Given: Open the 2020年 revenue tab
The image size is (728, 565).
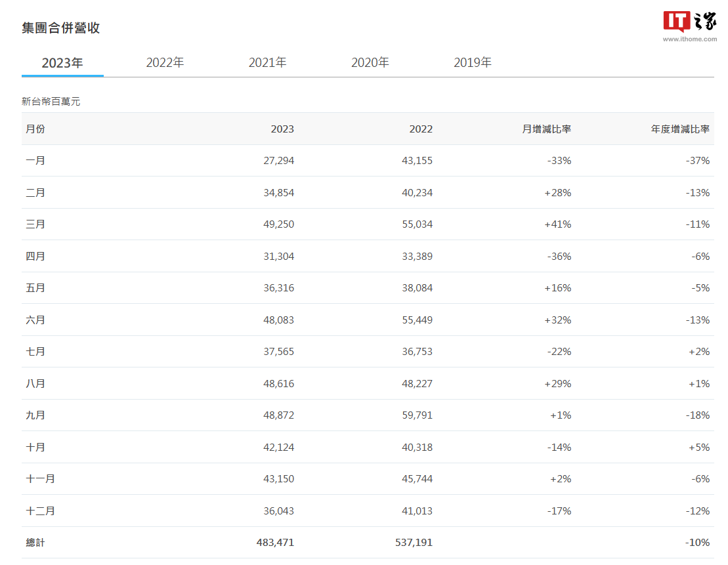Looking at the screenshot, I should tap(370, 62).
